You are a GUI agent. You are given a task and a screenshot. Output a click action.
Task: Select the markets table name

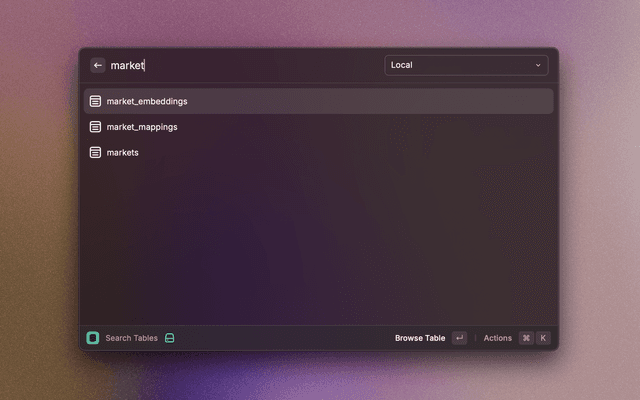[x=123, y=152]
